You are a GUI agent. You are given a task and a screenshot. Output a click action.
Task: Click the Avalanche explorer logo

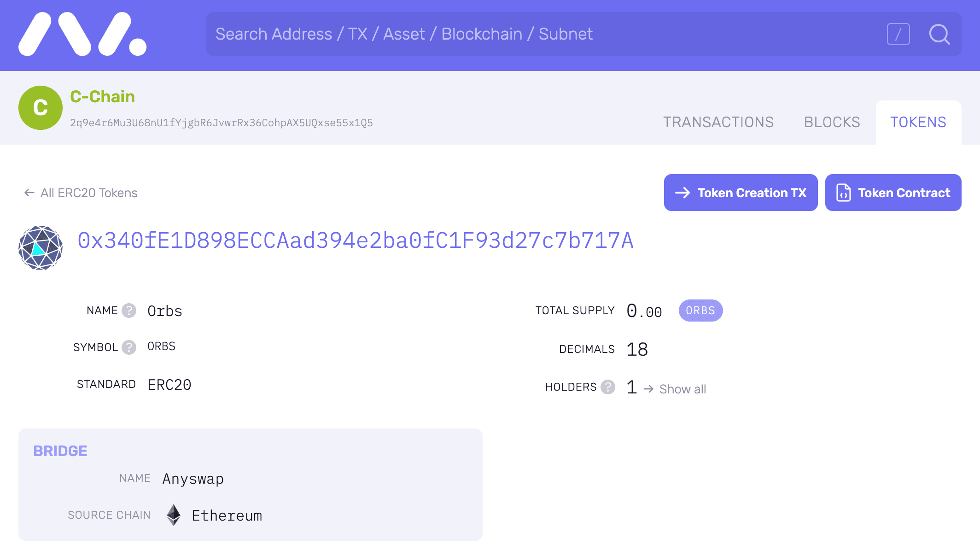82,34
